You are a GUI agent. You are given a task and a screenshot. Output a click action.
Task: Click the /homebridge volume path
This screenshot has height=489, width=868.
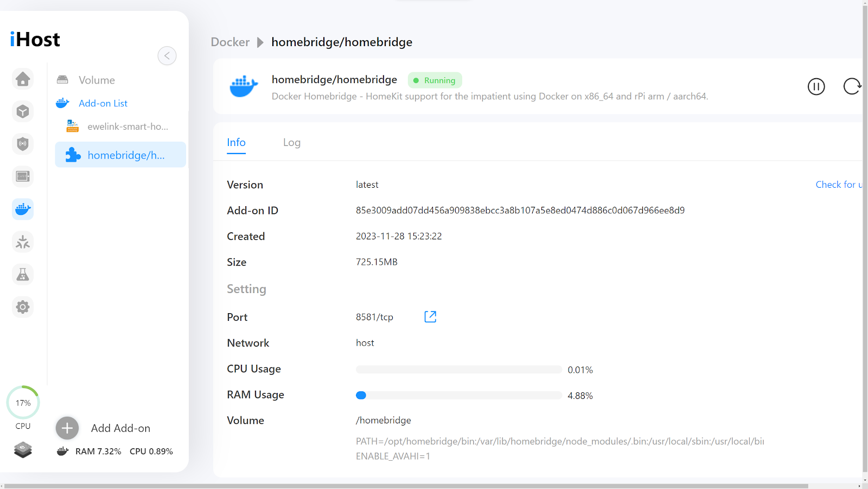tap(384, 420)
